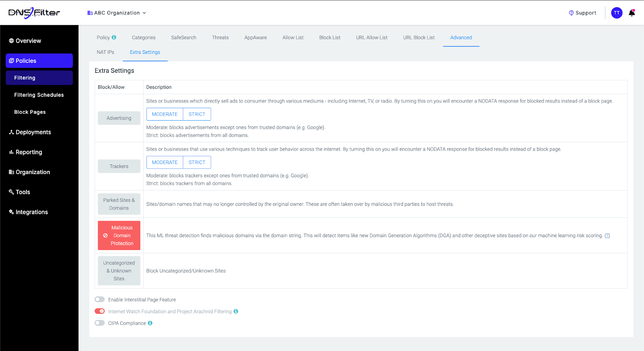Click the Malicious Domain help question mark
Image resolution: width=644 pixels, height=351 pixels.
607,236
